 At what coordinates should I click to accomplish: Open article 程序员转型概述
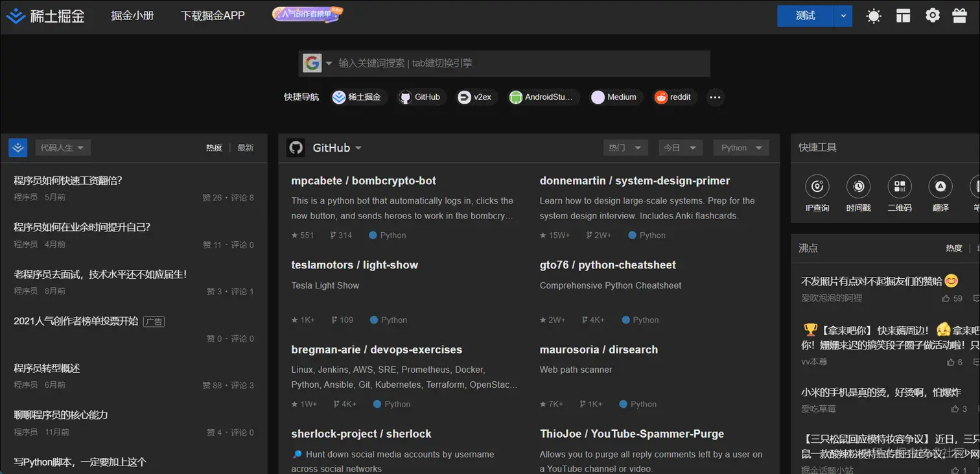47,368
